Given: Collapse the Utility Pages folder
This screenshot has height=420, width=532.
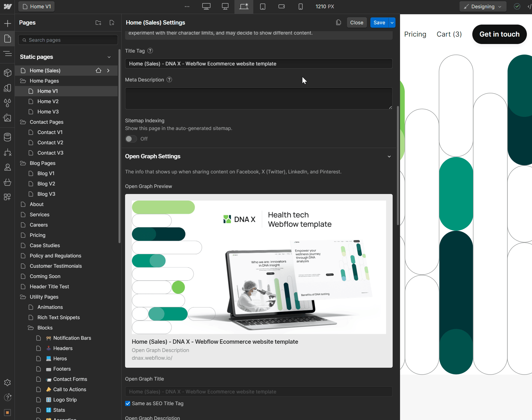Looking at the screenshot, I should point(23,297).
